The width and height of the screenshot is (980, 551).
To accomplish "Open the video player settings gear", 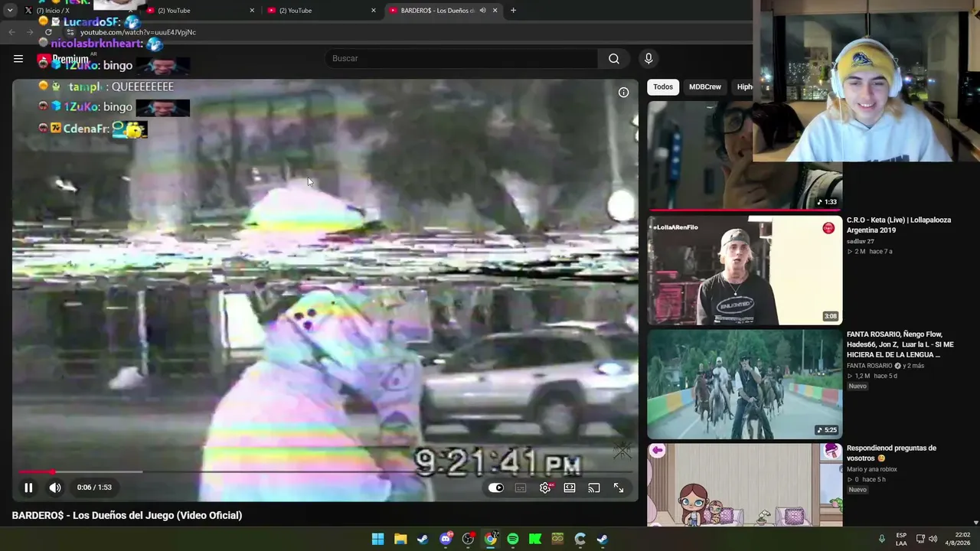I will pyautogui.click(x=545, y=487).
